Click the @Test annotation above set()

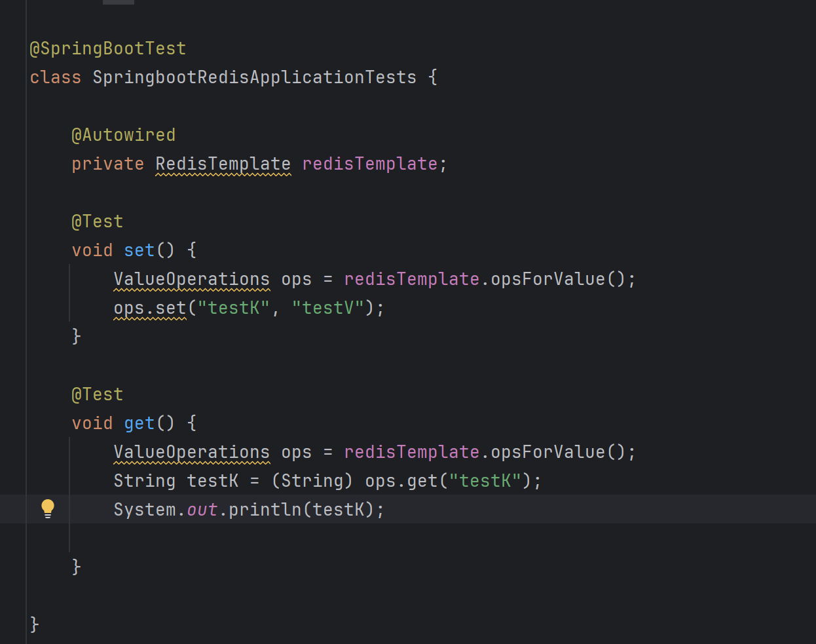tap(97, 221)
